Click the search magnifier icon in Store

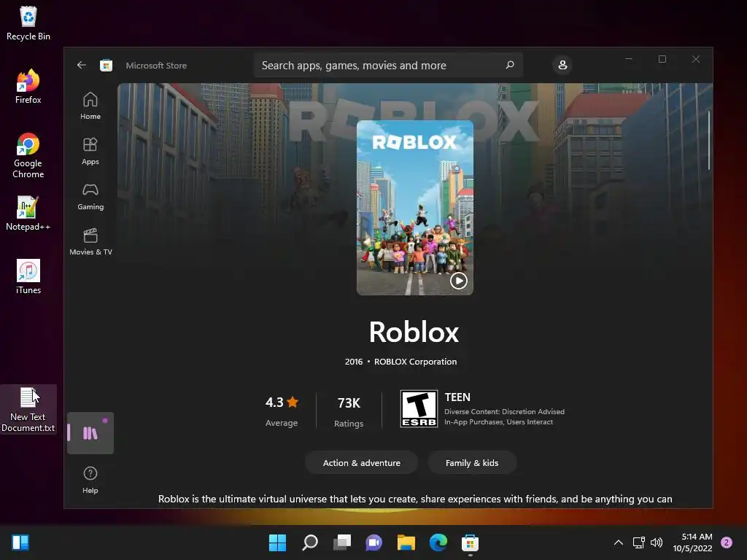(510, 65)
